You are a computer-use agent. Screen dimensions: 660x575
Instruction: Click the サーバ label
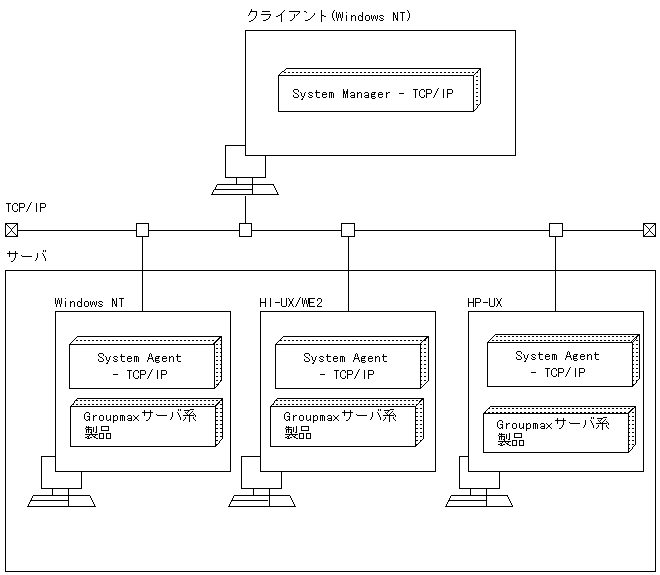(x=26, y=256)
